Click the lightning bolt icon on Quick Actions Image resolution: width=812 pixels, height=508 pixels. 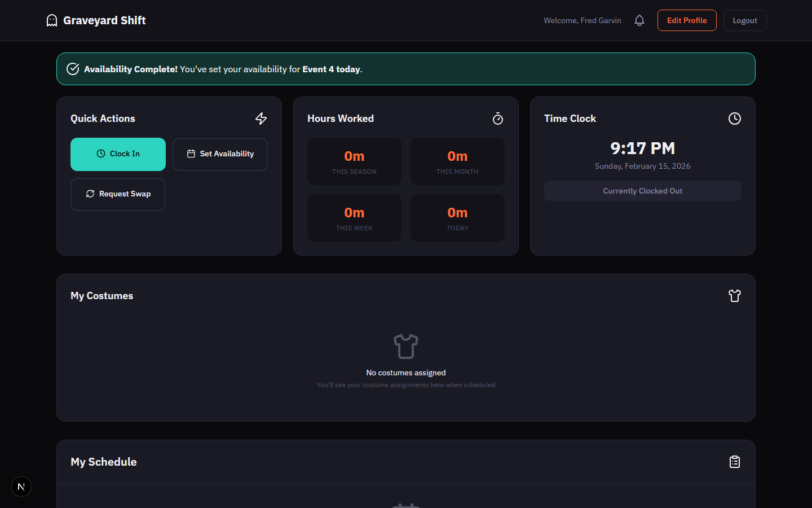pyautogui.click(x=261, y=119)
